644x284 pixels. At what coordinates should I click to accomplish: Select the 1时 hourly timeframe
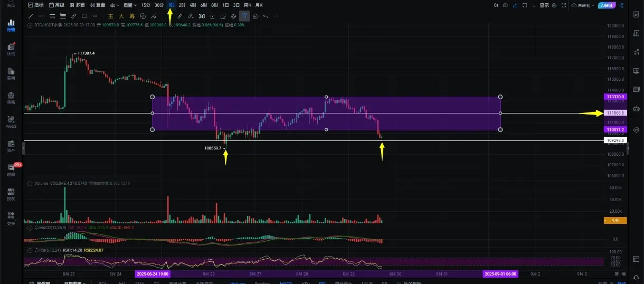click(x=171, y=5)
